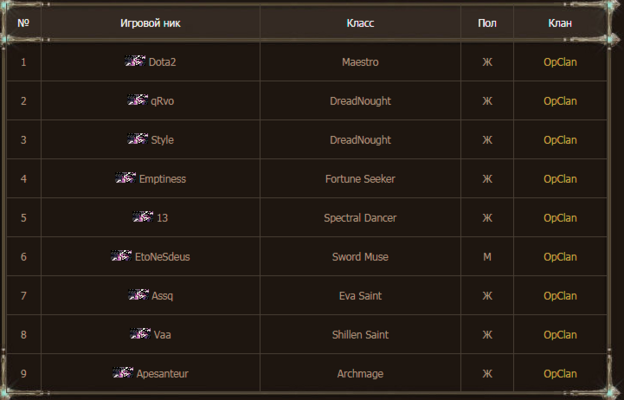Click the clan crest icon beside Style

click(x=138, y=139)
